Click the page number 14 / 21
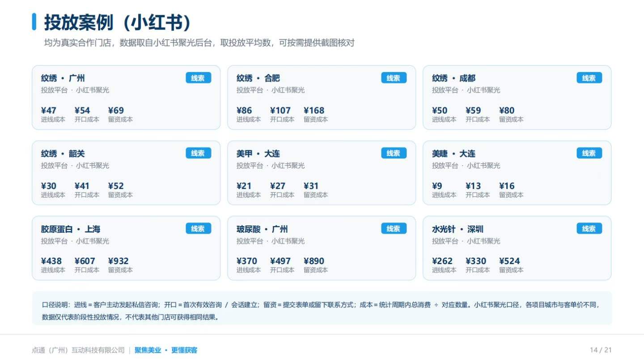This screenshot has height=359, width=644. 601,350
